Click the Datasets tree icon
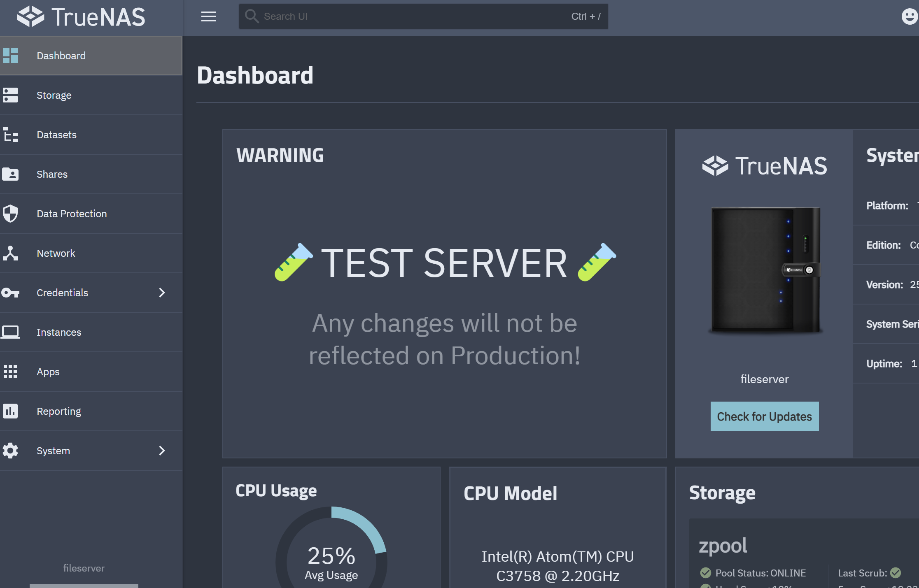Viewport: 919px width, 588px height. (x=10, y=135)
